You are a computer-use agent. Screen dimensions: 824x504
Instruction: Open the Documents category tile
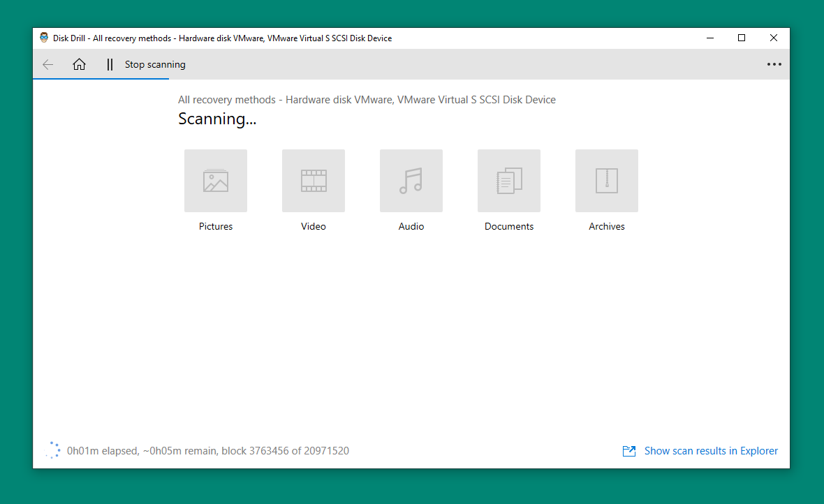tap(508, 181)
